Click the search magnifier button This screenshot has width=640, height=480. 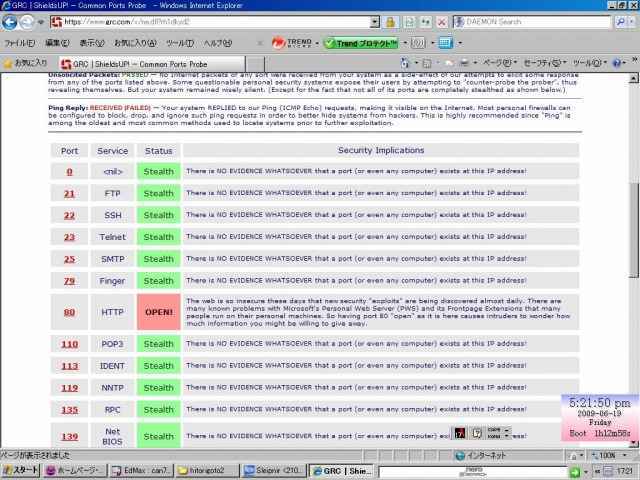click(x=620, y=22)
